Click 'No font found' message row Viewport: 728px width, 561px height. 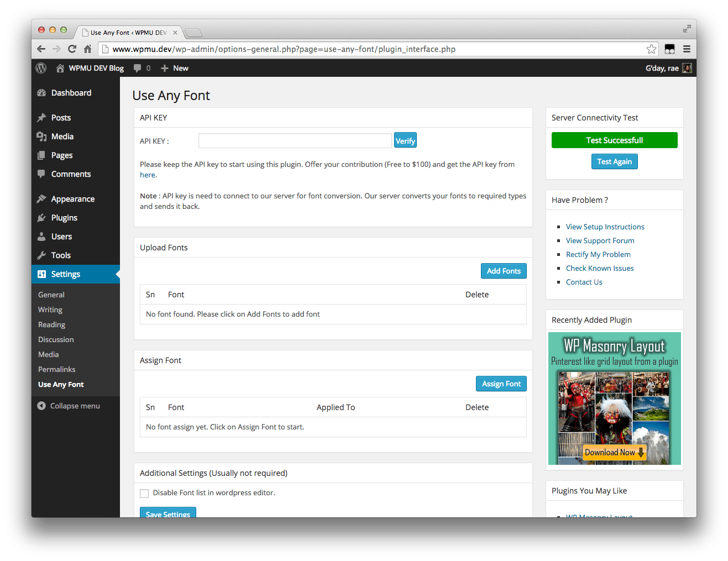333,314
